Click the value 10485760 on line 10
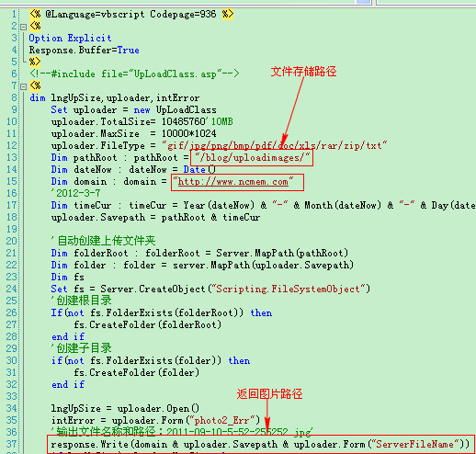The width and height of the screenshot is (476, 454). 183,122
